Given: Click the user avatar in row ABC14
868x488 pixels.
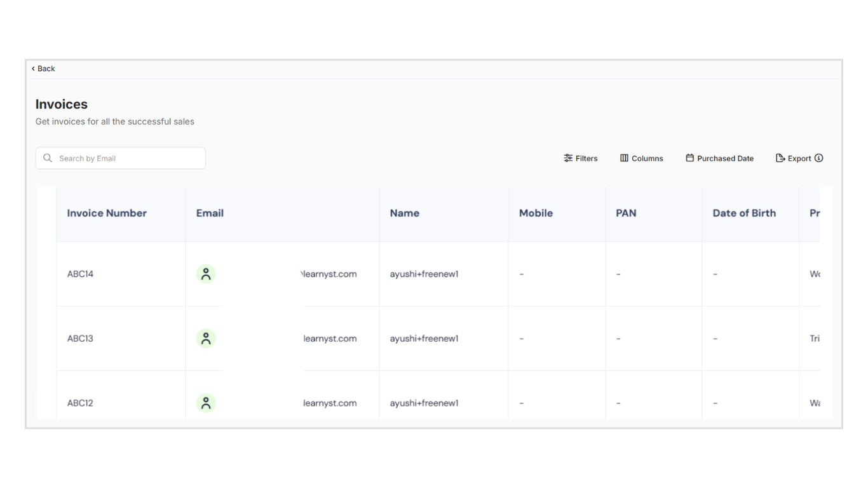Looking at the screenshot, I should pos(206,274).
